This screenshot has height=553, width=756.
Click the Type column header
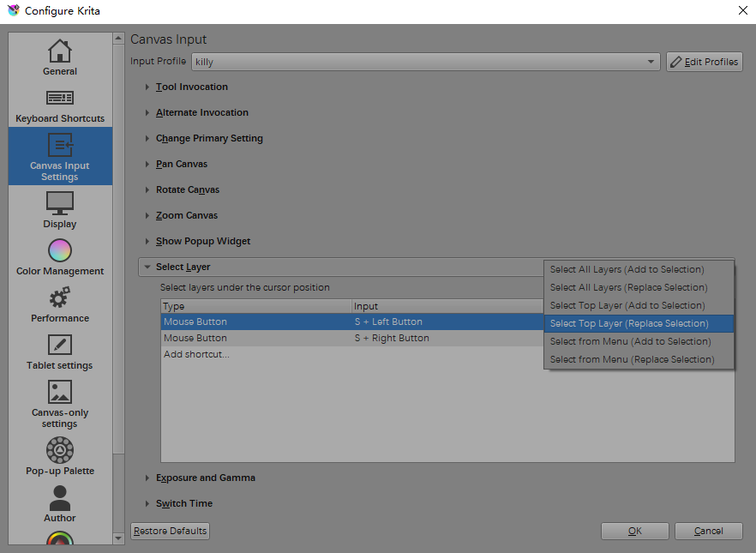[x=256, y=306]
